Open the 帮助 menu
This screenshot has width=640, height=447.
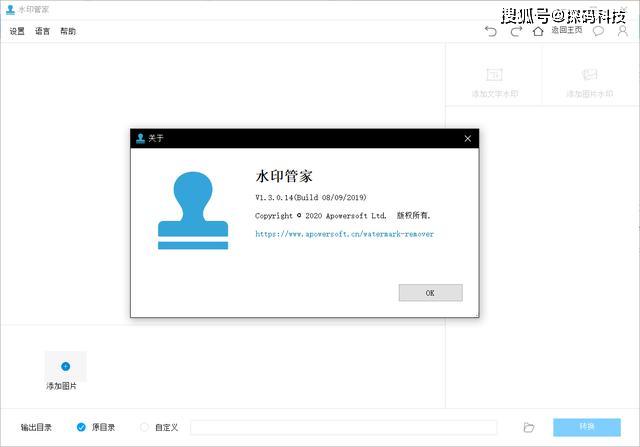[x=68, y=31]
